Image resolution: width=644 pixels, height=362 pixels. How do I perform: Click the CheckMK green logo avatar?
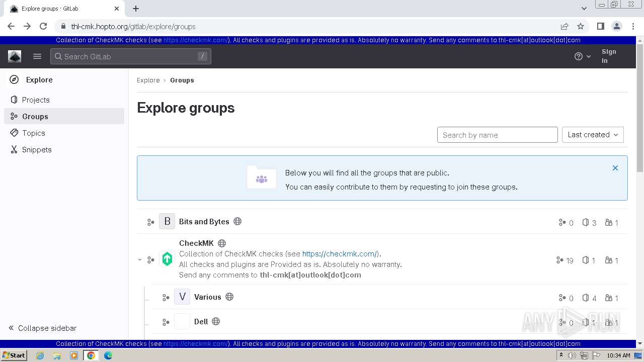point(167,259)
